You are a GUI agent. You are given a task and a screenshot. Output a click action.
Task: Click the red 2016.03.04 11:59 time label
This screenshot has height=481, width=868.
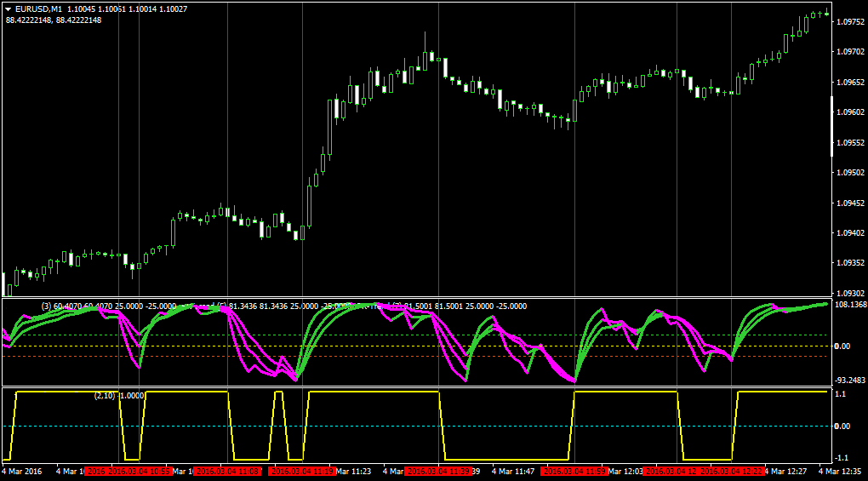(574, 472)
